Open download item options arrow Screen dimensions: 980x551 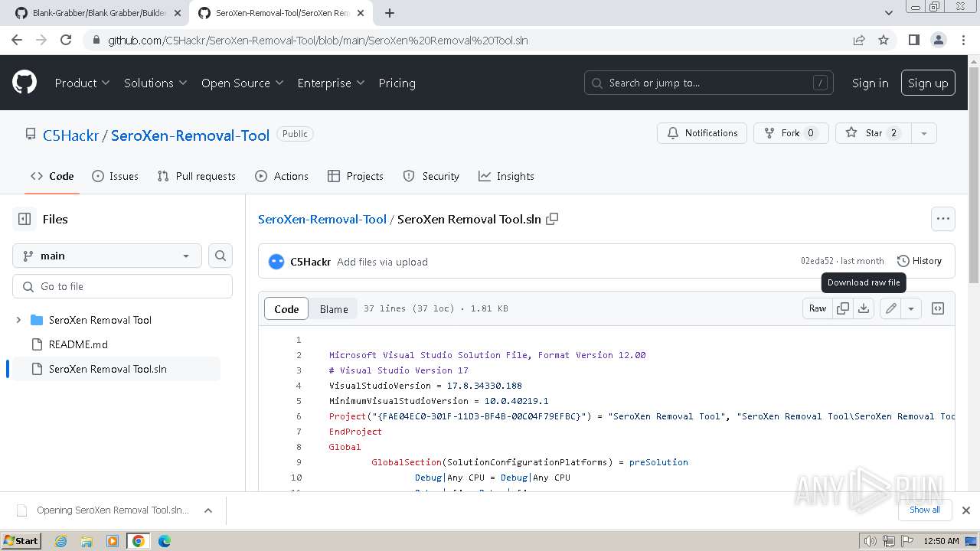coord(208,510)
